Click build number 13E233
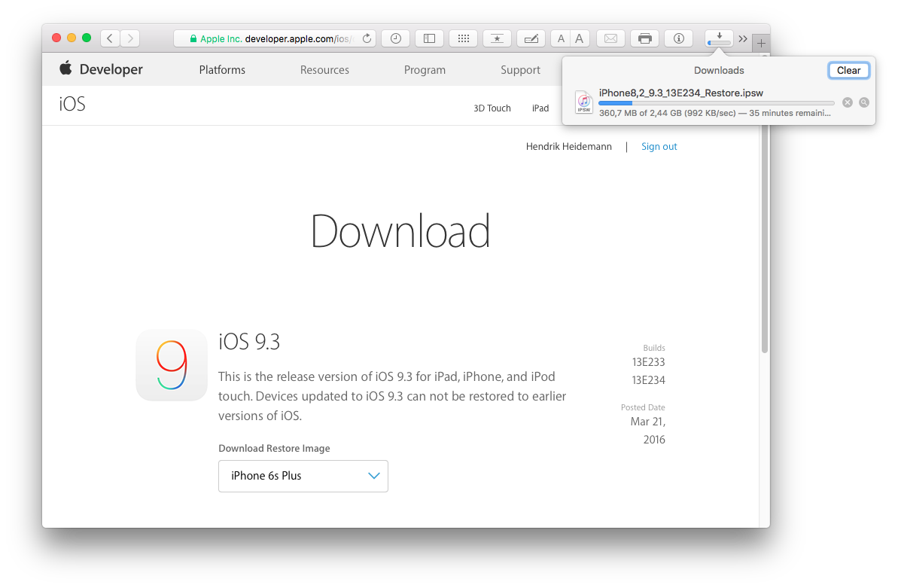 648,362
